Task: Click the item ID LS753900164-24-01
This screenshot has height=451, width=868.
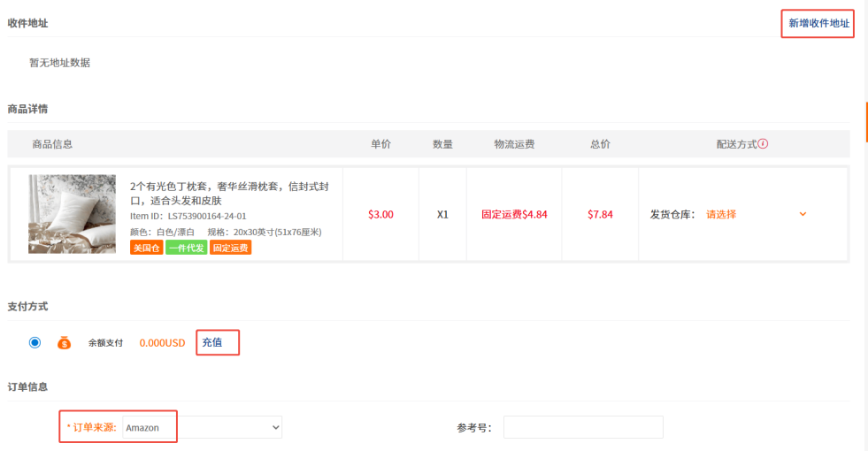Action: (188, 216)
